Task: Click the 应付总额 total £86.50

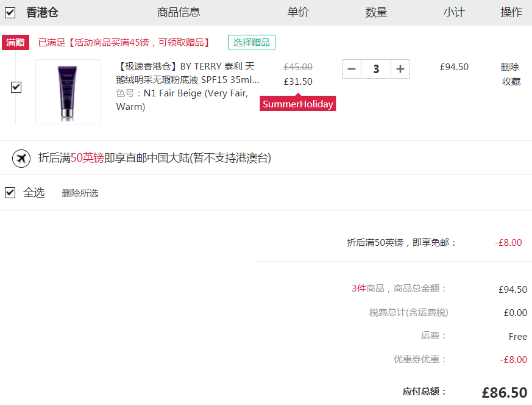Action: click(x=505, y=392)
